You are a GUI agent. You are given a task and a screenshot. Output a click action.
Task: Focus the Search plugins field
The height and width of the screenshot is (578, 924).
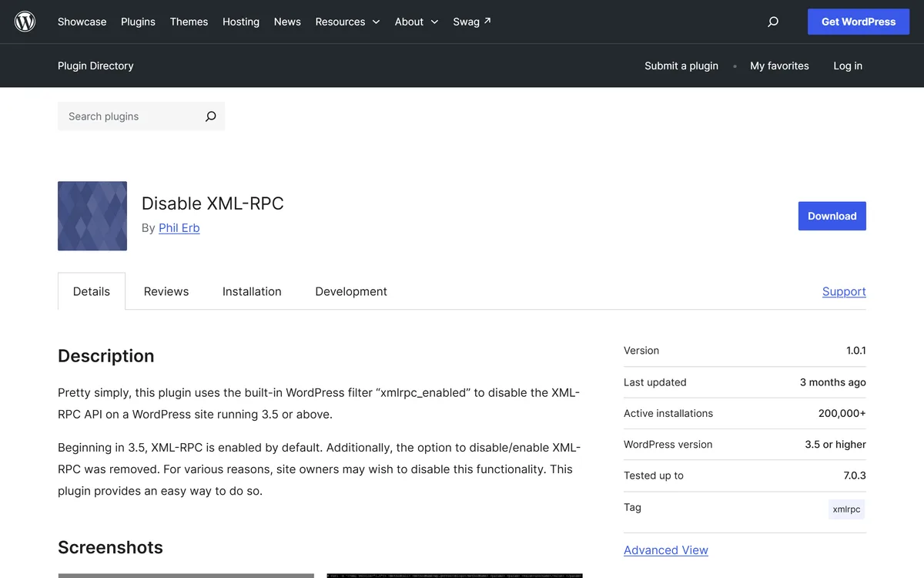click(127, 116)
